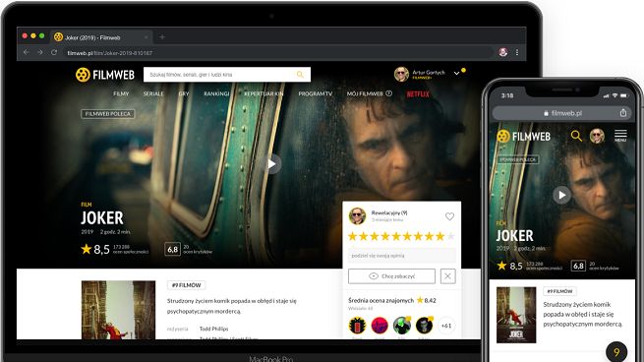Viewport: 644px width, 362px height.
Task: Click the Todd Phillips director link
Action: tap(213, 329)
